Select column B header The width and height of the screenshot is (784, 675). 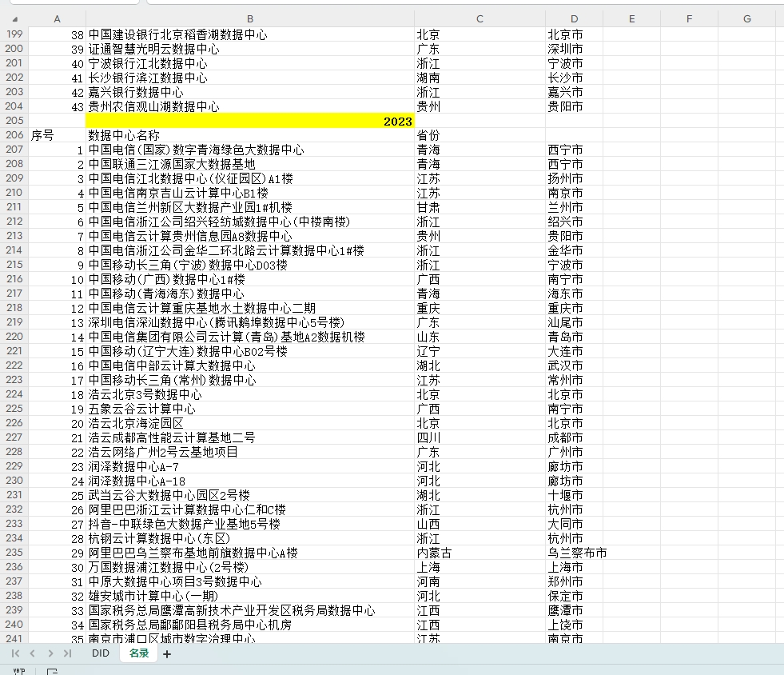click(x=250, y=19)
